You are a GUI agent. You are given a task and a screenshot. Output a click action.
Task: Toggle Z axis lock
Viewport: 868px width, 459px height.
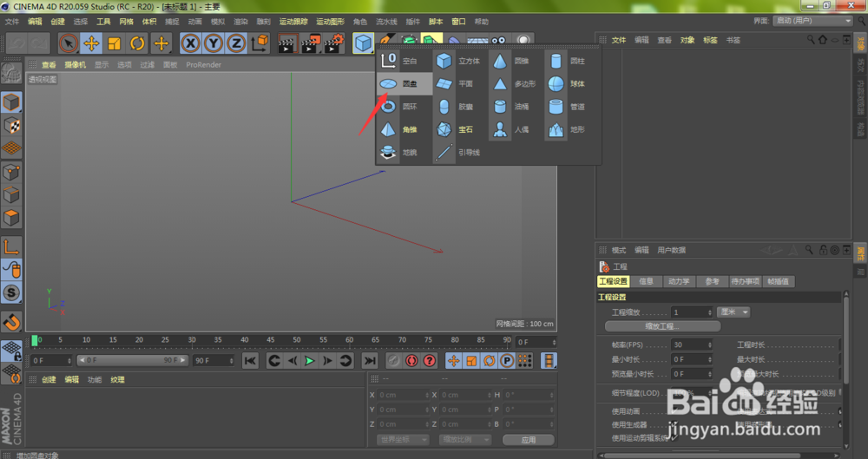point(236,43)
